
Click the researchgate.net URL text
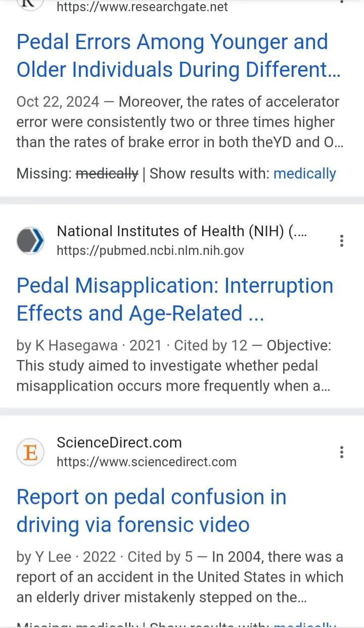(142, 7)
